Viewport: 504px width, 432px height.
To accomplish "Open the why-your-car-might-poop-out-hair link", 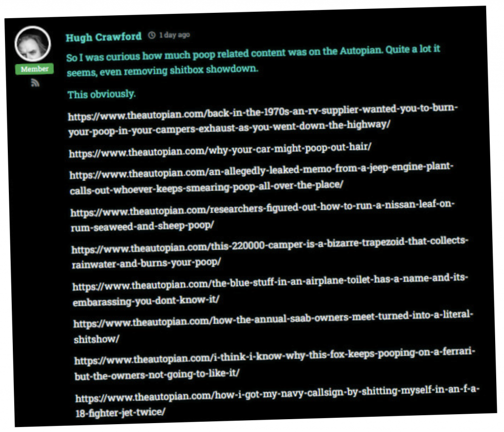I will pos(220,150).
